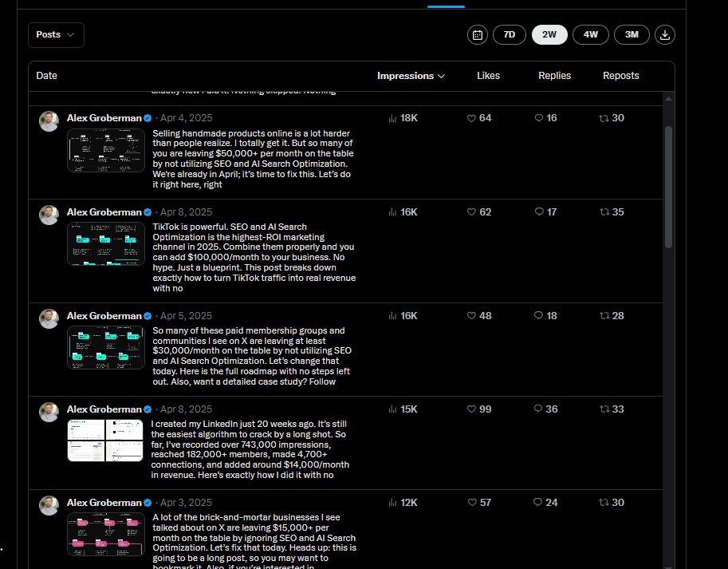Download analytics data with download icon
This screenshot has height=569, width=728.
tap(665, 35)
